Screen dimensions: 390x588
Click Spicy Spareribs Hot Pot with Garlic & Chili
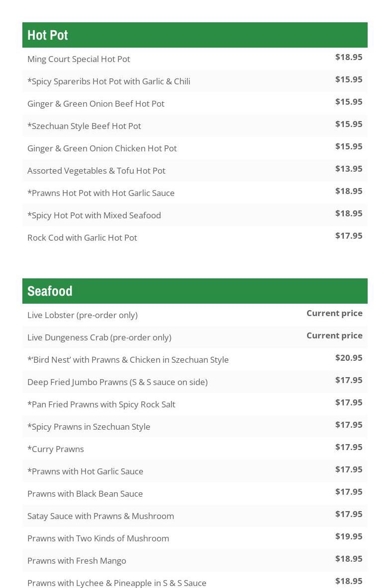coord(109,81)
